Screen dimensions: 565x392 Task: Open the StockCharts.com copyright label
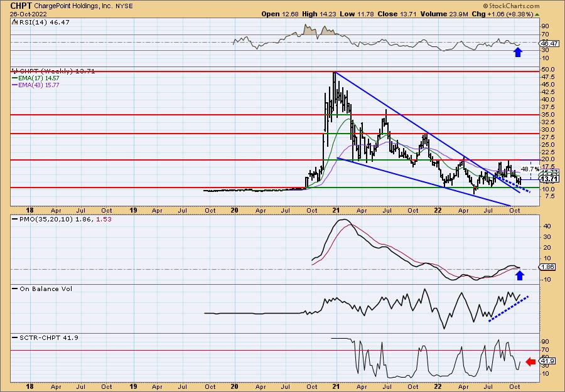pos(511,6)
